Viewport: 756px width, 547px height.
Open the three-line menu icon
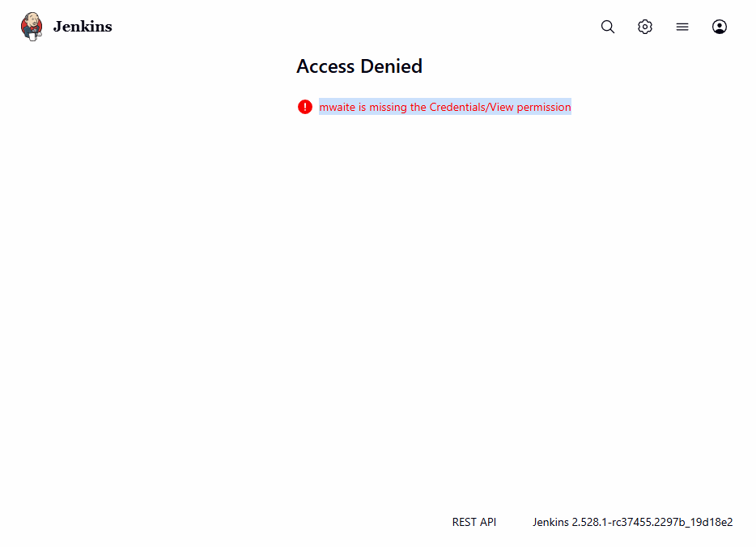point(682,27)
